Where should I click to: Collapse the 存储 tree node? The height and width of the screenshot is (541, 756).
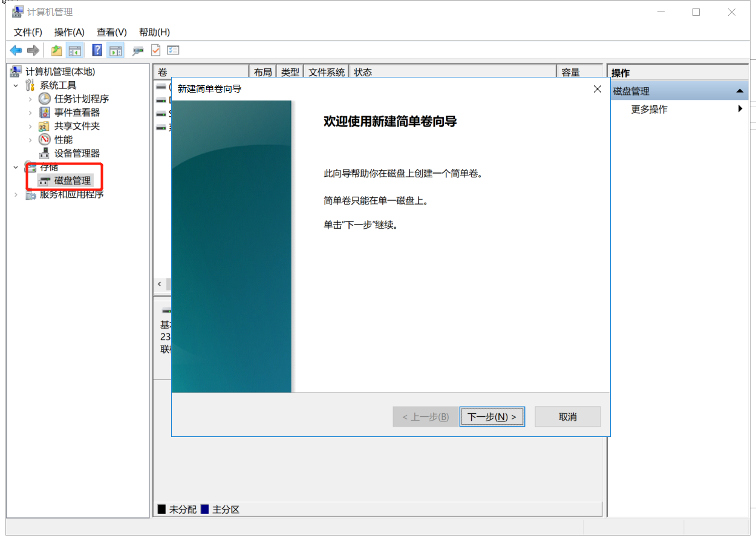(16, 167)
